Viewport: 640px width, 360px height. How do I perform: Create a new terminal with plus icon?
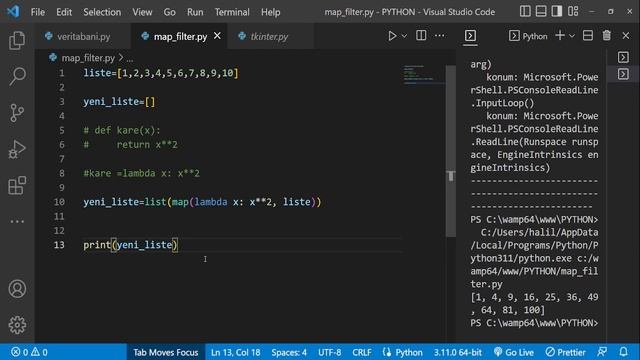coord(560,36)
